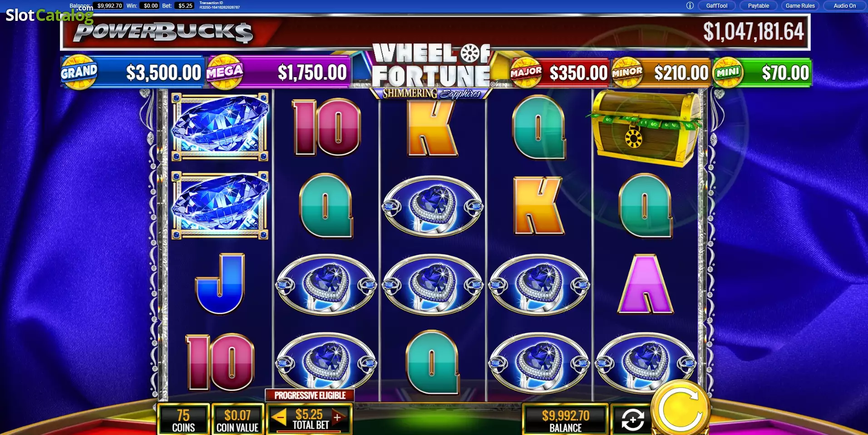
Task: Open Game Rules
Action: click(x=800, y=6)
